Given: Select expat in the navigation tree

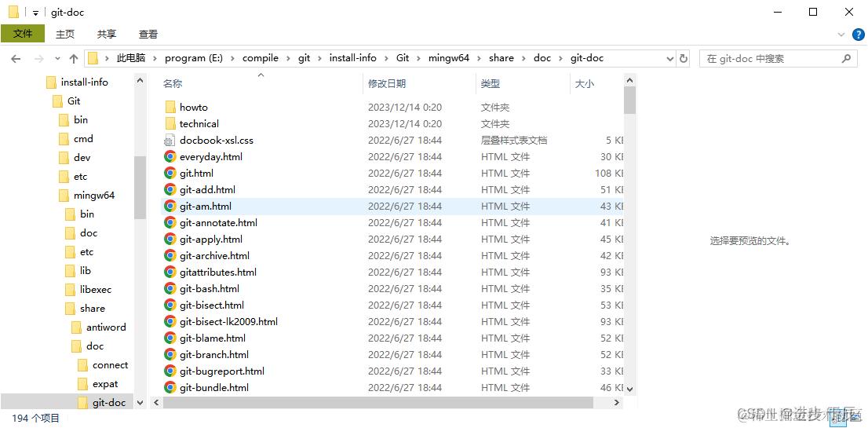Looking at the screenshot, I should 105,384.
